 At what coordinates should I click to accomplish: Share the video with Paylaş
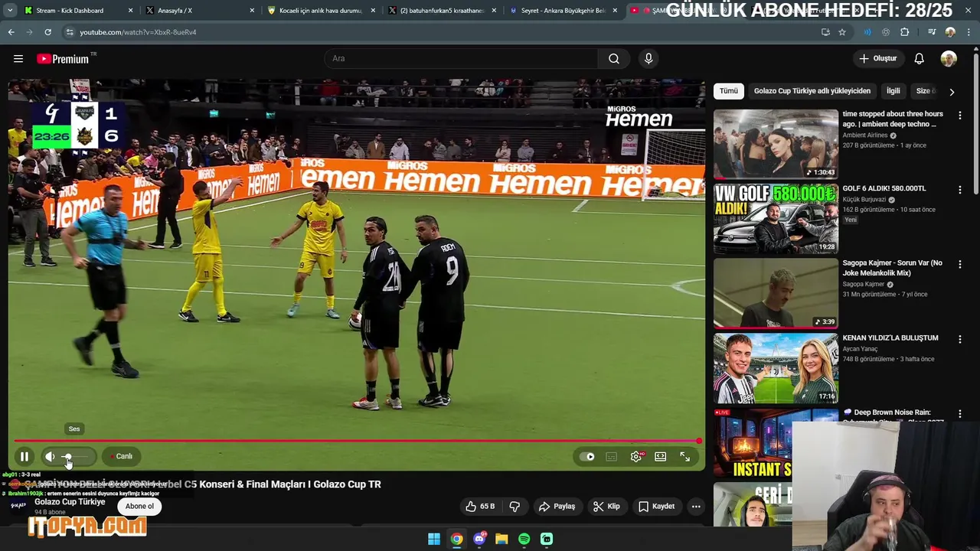(557, 507)
